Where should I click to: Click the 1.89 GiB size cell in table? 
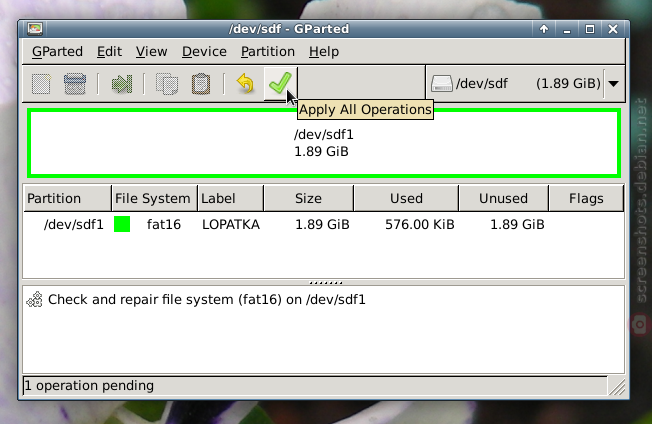322,224
